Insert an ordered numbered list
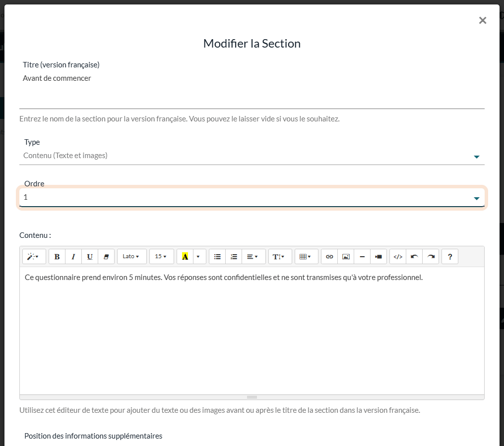The image size is (504, 446). coord(234,257)
